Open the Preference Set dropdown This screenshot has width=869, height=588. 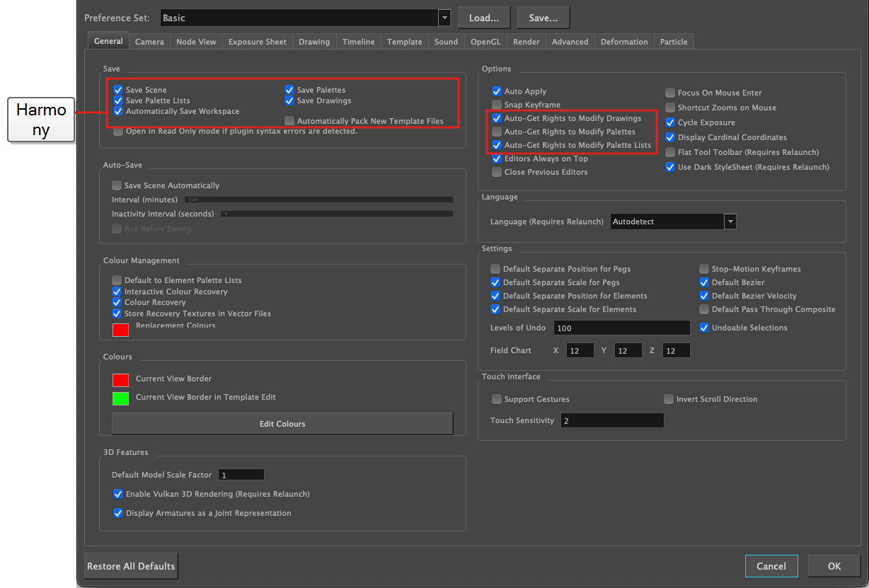(x=444, y=18)
